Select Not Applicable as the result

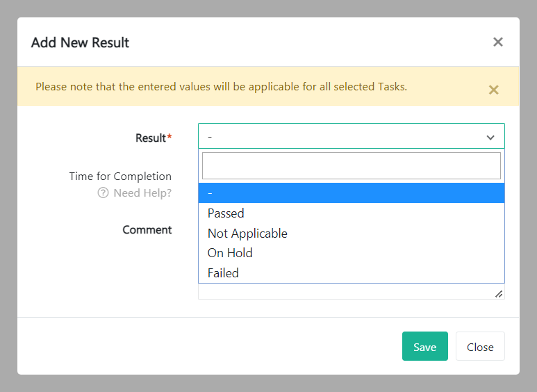point(247,234)
